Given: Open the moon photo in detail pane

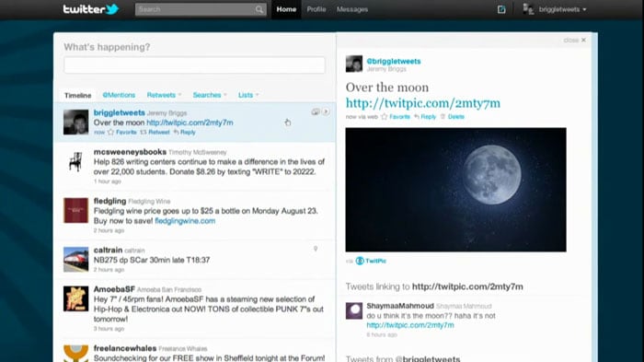Looking at the screenshot, I should (456, 190).
